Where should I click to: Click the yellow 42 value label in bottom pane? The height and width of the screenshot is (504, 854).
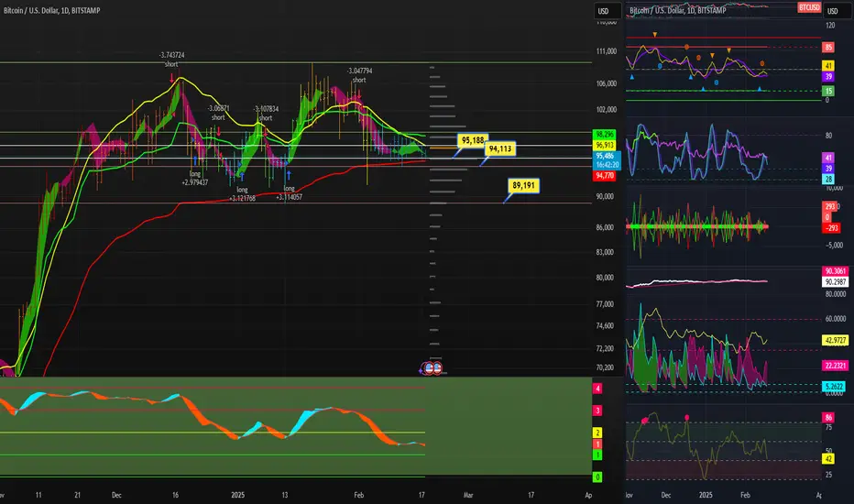point(827,459)
